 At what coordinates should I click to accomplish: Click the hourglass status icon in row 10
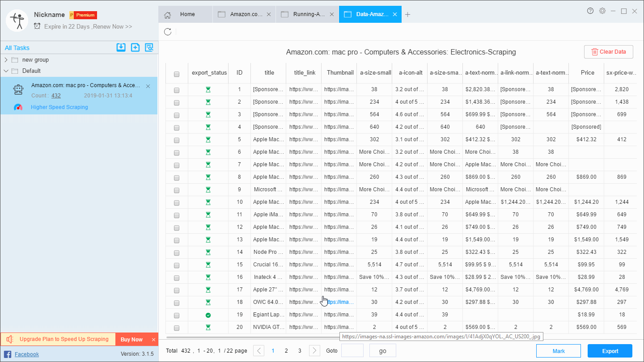(208, 202)
